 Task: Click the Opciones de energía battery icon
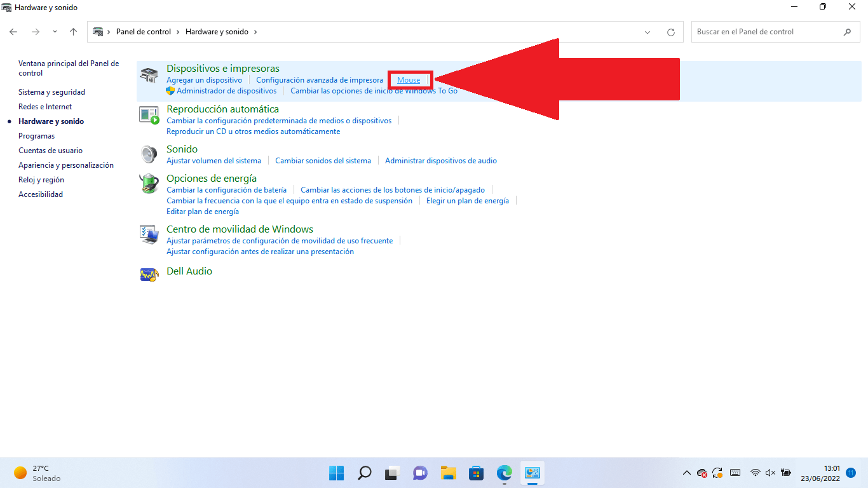[x=149, y=184]
